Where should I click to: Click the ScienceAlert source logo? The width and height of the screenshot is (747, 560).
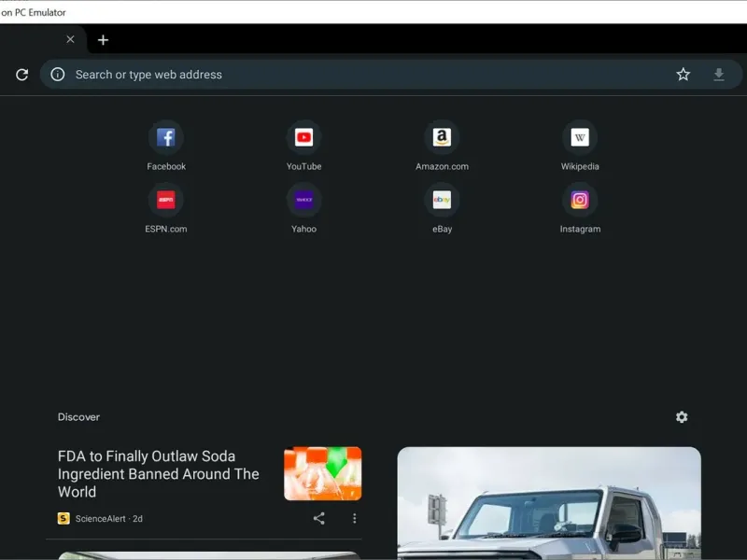pos(63,519)
